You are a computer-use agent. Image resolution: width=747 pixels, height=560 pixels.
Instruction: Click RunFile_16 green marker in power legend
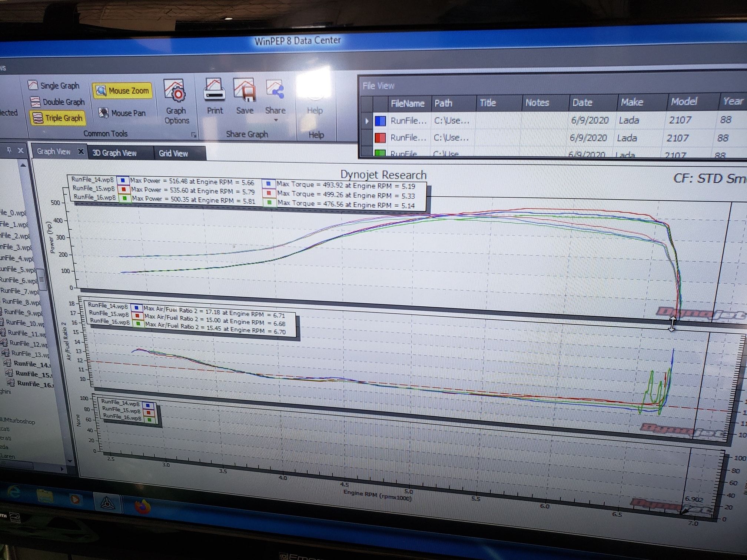pos(125,198)
